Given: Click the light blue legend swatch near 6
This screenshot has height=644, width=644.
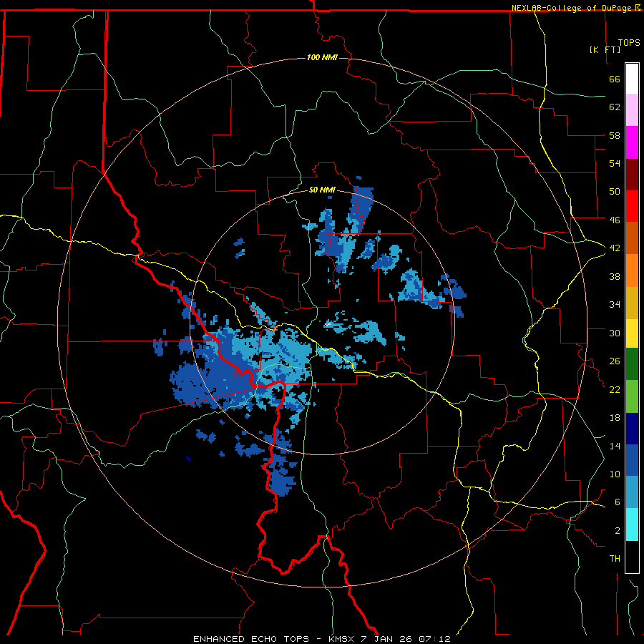Looking at the screenshot, I should (632, 492).
